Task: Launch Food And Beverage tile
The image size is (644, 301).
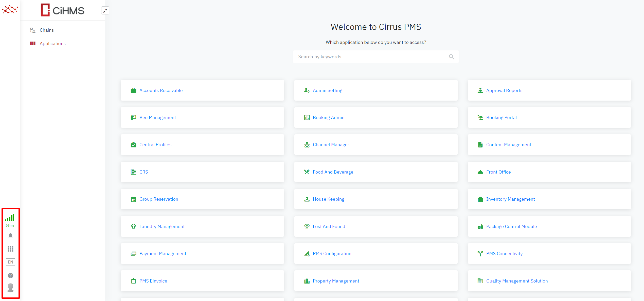Action: point(333,172)
